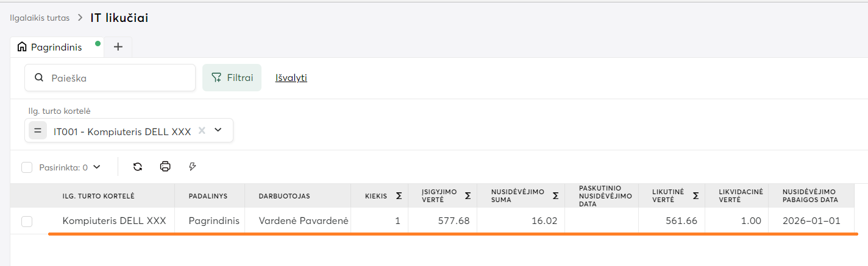Viewport: 868px width, 266px height.
Task: Click the Išvalyti clear link
Action: (x=291, y=78)
